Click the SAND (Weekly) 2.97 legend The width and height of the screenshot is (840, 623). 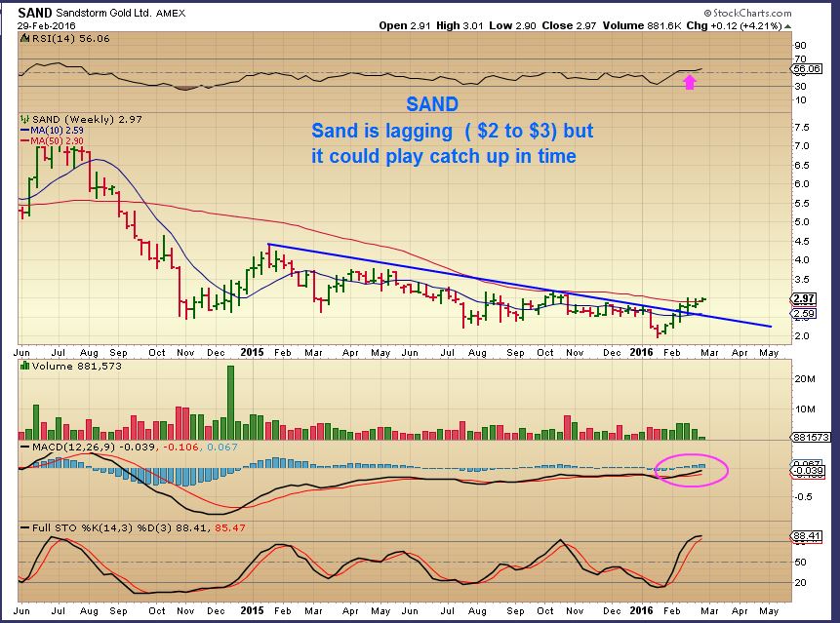pyautogui.click(x=88, y=119)
